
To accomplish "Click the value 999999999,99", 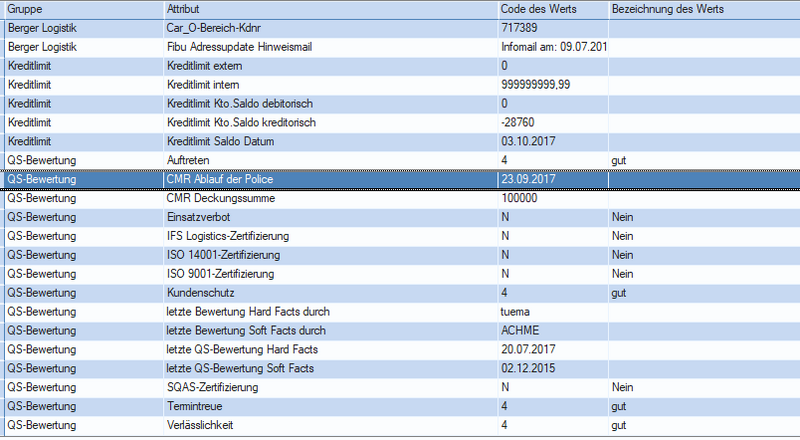I will pos(535,85).
